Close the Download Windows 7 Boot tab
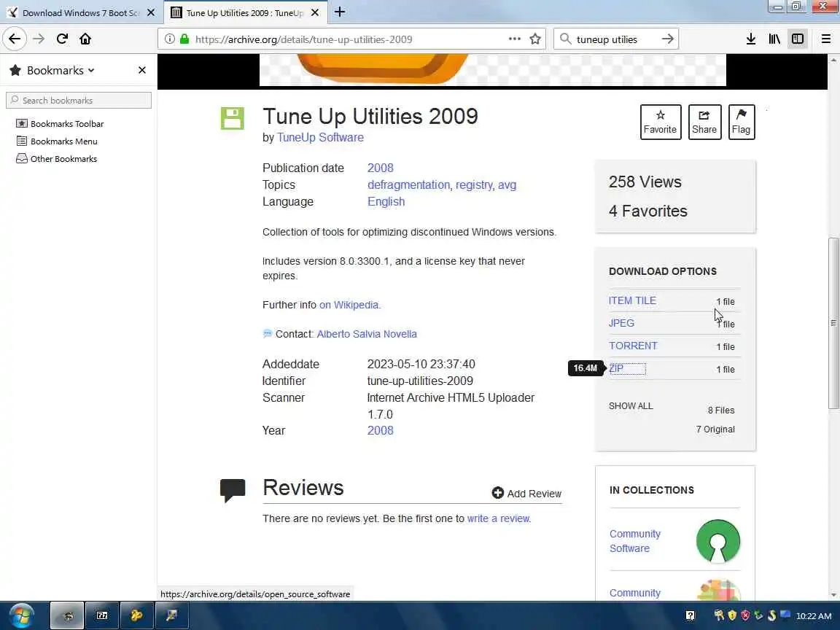The width and height of the screenshot is (840, 630). coord(151,12)
